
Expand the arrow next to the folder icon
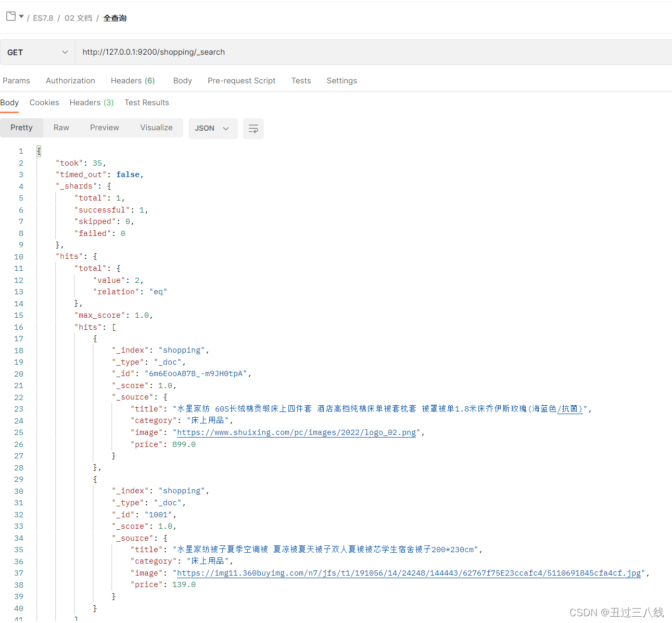20,16
